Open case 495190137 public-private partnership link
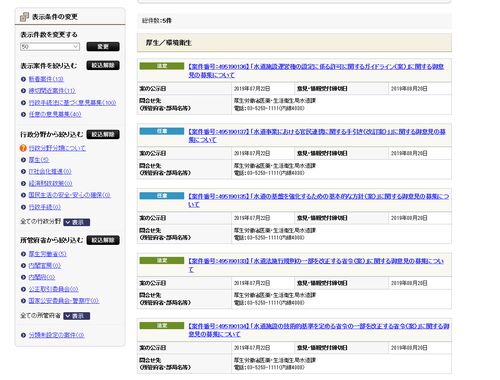 tap(317, 136)
